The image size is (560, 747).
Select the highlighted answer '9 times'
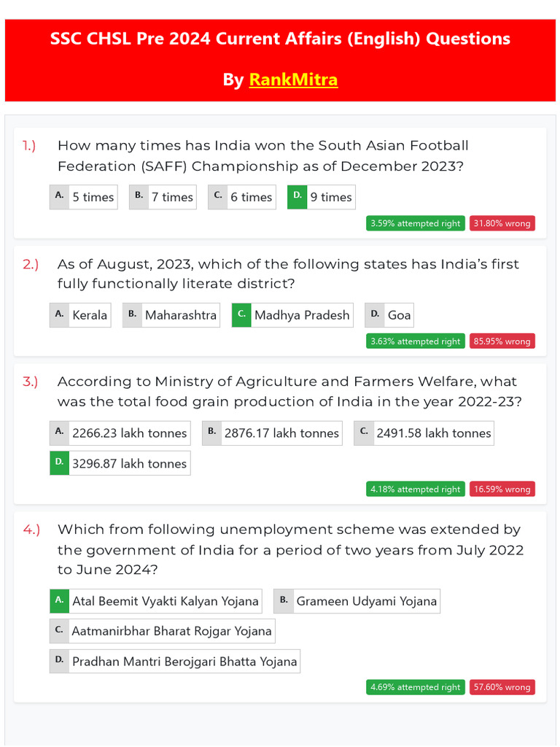(322, 197)
